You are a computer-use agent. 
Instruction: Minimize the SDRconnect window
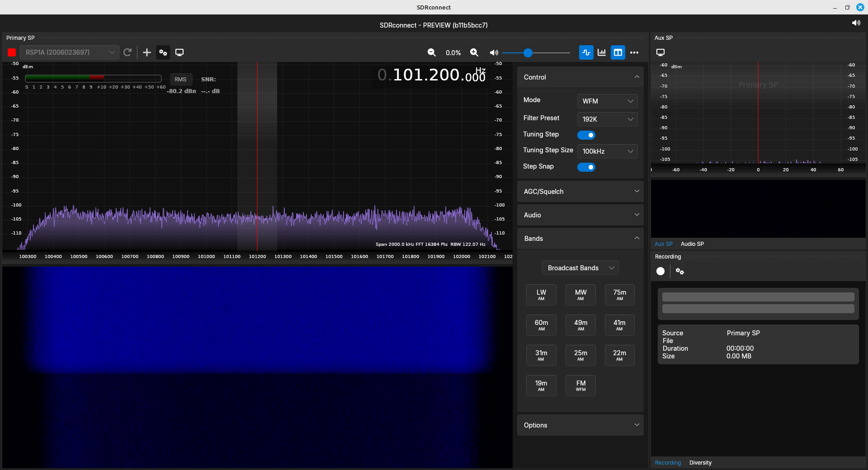(x=835, y=7)
